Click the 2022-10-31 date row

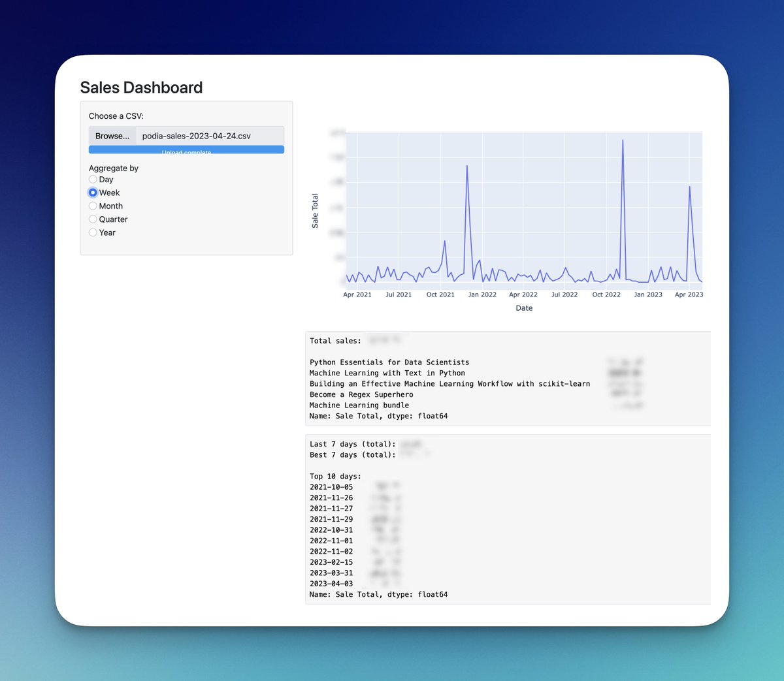pos(331,530)
